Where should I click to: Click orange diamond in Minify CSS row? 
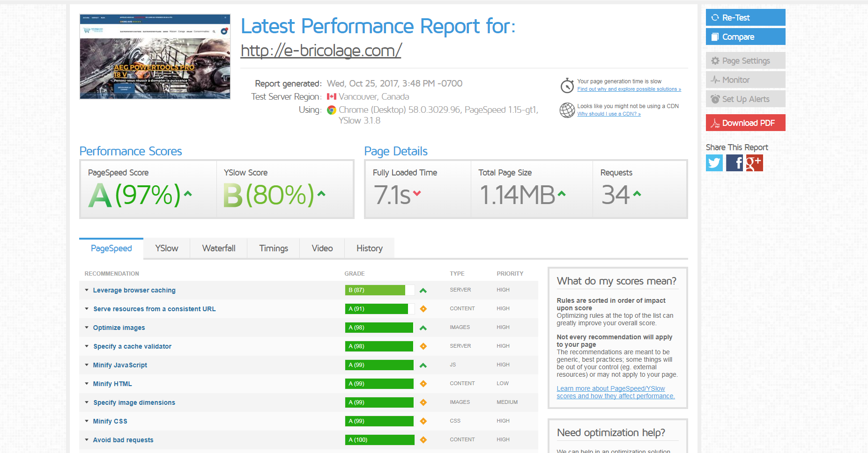423,421
